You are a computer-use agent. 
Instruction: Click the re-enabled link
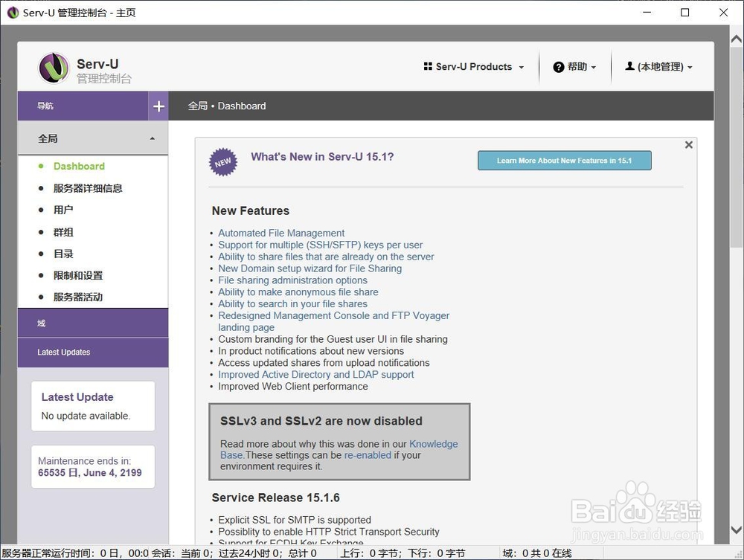click(x=368, y=455)
